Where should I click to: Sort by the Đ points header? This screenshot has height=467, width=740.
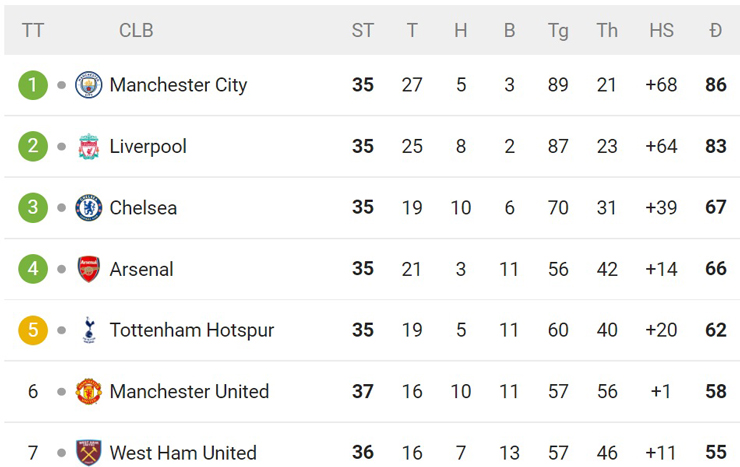coord(715,30)
